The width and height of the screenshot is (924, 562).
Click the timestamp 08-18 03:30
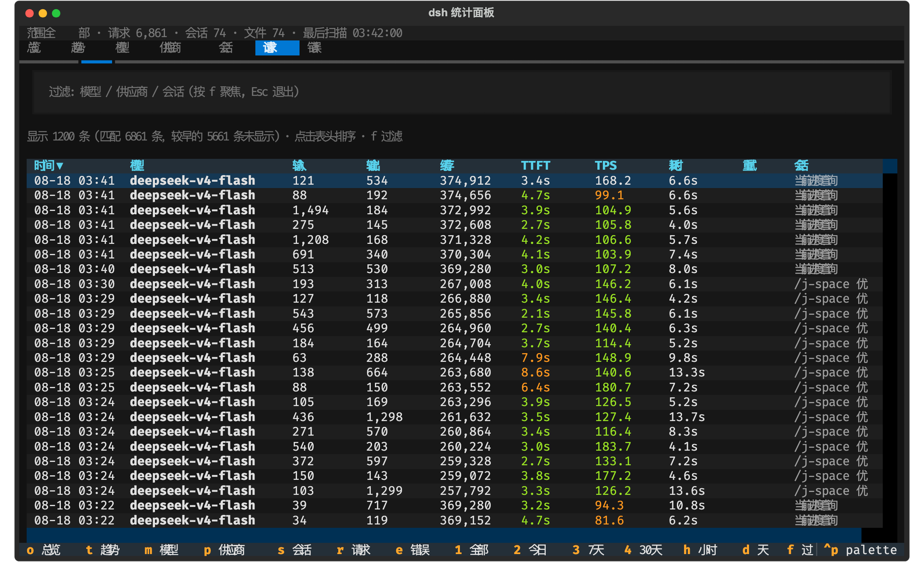(x=75, y=284)
